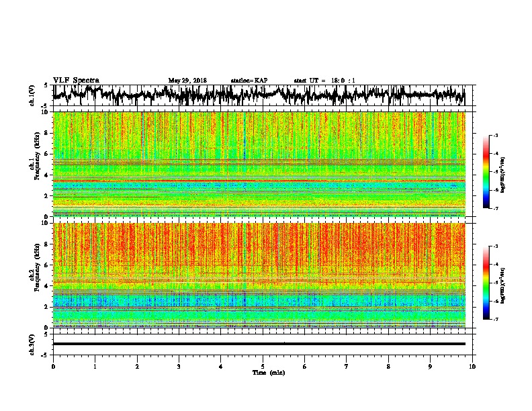Click the ch.1 voltage waveform trace
The image size is (532, 411).
(259, 95)
